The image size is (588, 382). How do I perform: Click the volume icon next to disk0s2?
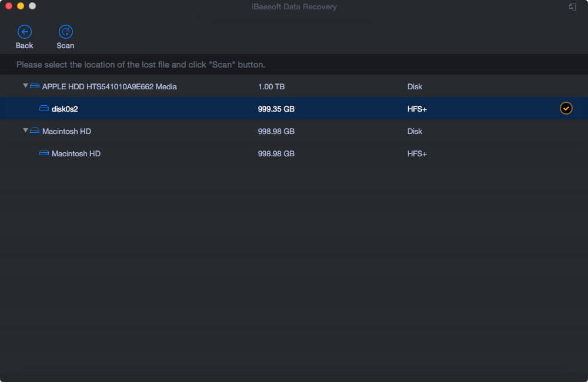point(44,109)
